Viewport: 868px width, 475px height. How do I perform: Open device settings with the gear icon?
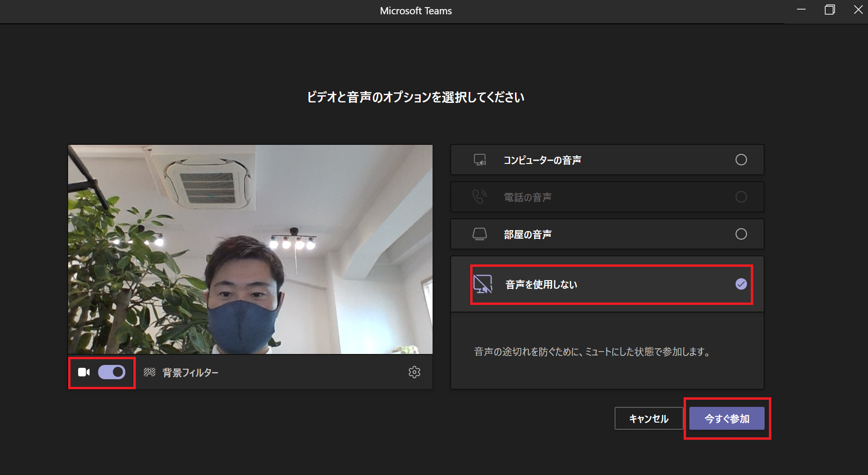tap(414, 372)
